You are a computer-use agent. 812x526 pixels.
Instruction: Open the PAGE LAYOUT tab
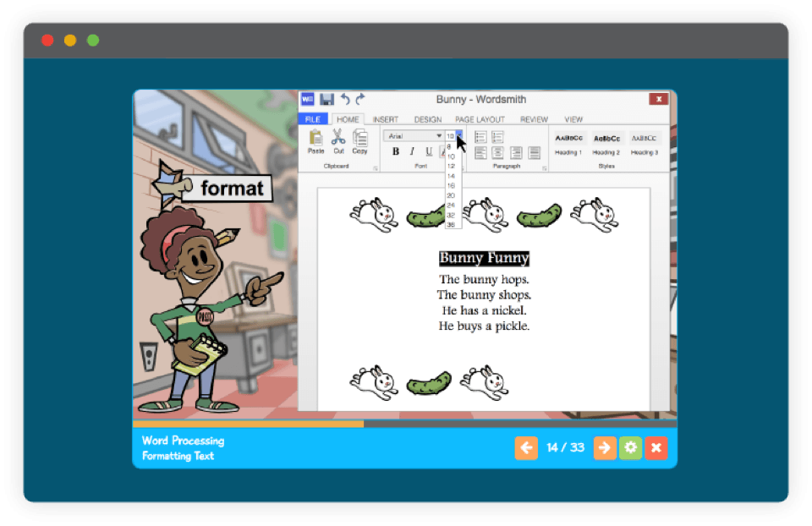click(x=480, y=119)
